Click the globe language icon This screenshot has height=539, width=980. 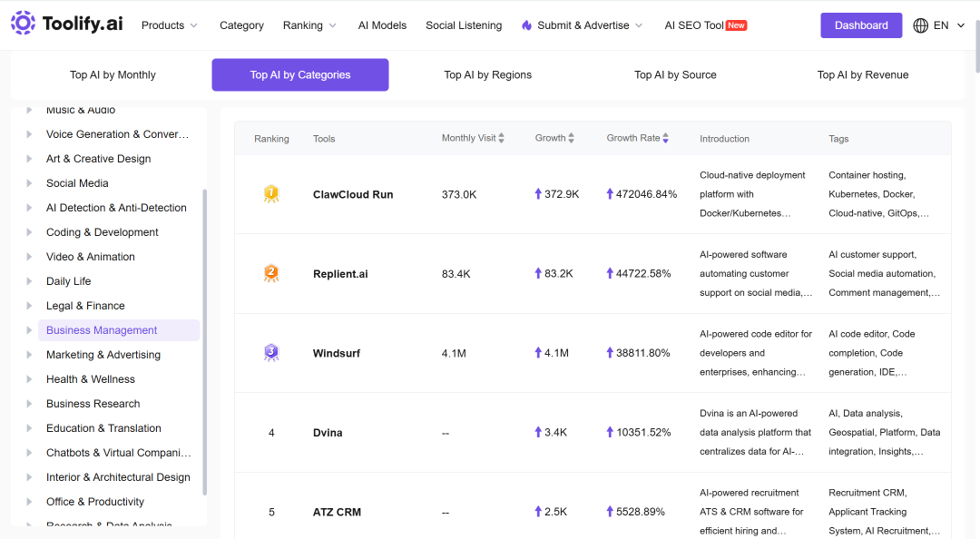tap(920, 25)
